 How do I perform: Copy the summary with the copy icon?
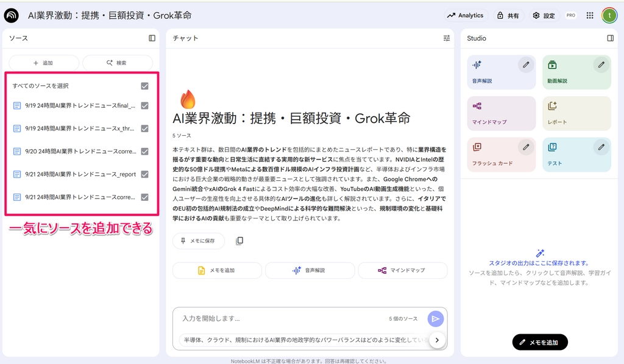click(x=239, y=241)
